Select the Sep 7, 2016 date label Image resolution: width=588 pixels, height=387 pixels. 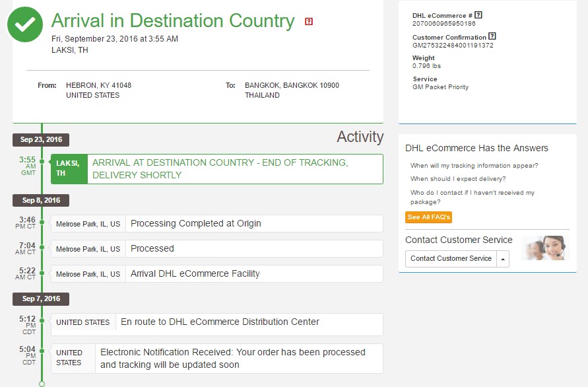click(41, 299)
